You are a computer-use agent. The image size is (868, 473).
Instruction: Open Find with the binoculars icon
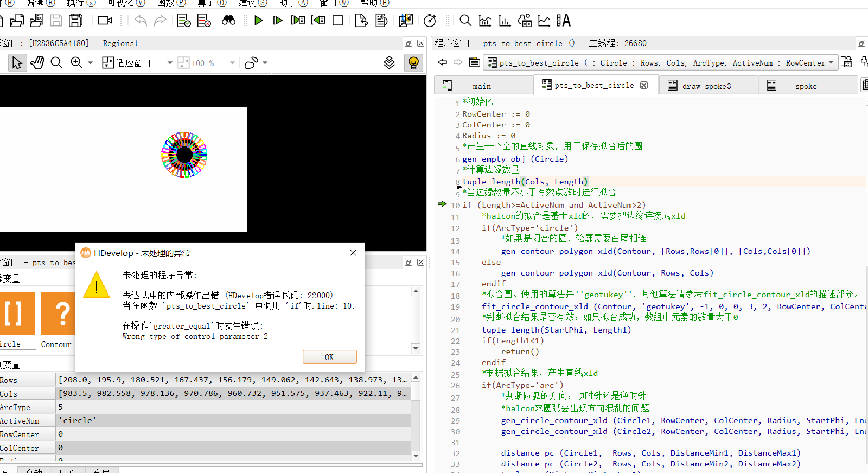pos(228,21)
